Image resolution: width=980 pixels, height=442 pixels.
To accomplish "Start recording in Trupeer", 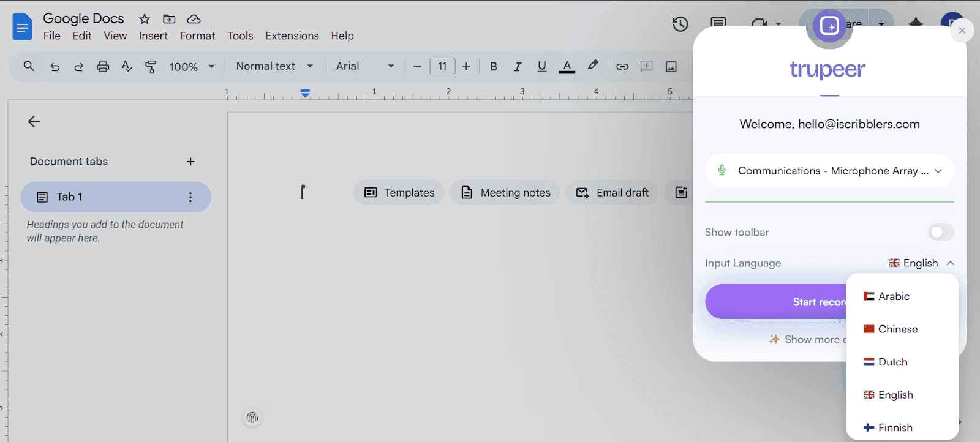I will 775,302.
